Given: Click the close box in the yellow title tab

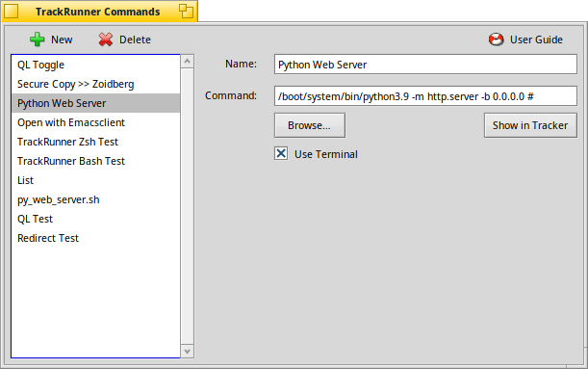Looking at the screenshot, I should pos(12,12).
